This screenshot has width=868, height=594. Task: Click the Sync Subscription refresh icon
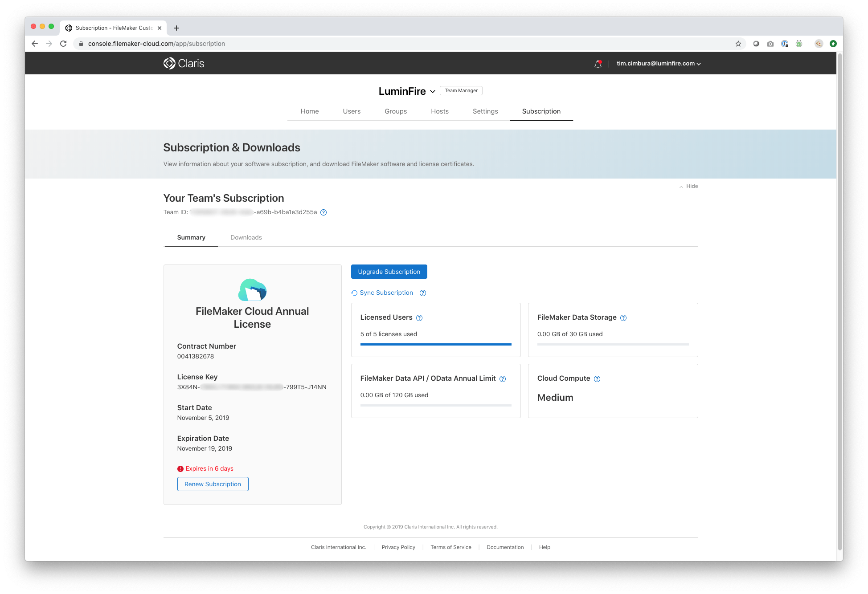[353, 293]
